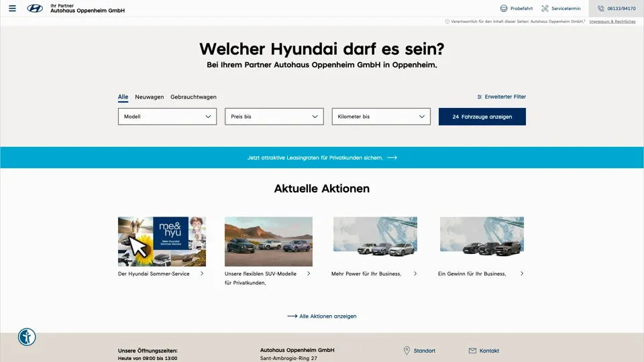Open the Kilometer bis dropdown
This screenshot has width=644, height=362.
click(x=381, y=117)
